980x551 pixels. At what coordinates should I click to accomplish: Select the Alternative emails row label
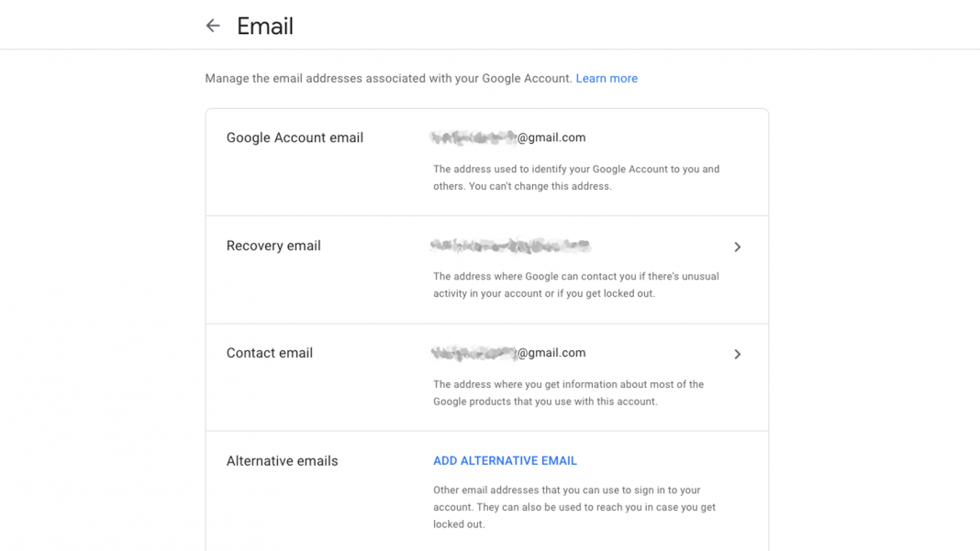click(x=282, y=460)
